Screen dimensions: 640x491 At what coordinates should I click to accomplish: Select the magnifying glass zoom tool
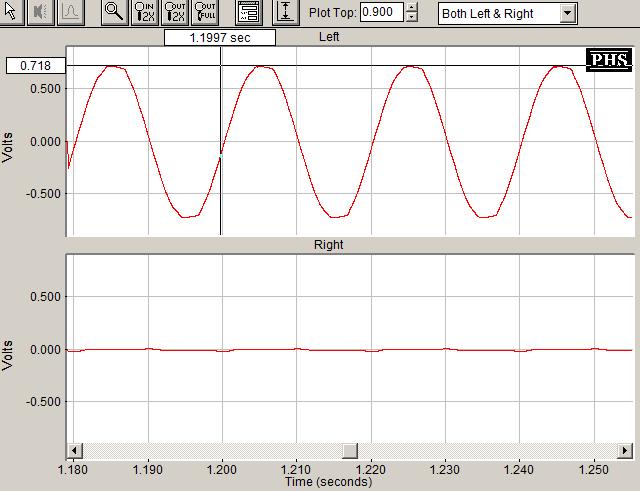click(x=114, y=12)
